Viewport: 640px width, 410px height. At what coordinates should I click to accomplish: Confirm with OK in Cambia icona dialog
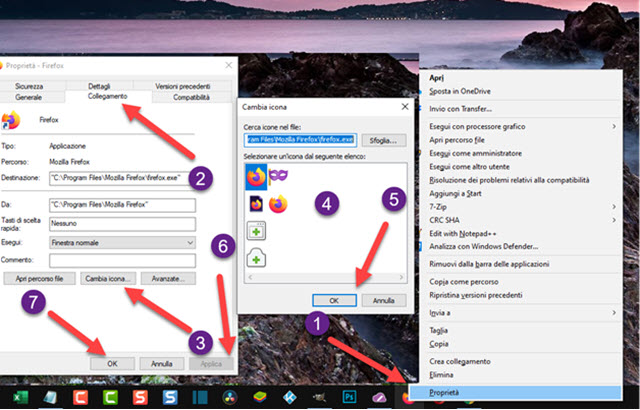tap(334, 300)
